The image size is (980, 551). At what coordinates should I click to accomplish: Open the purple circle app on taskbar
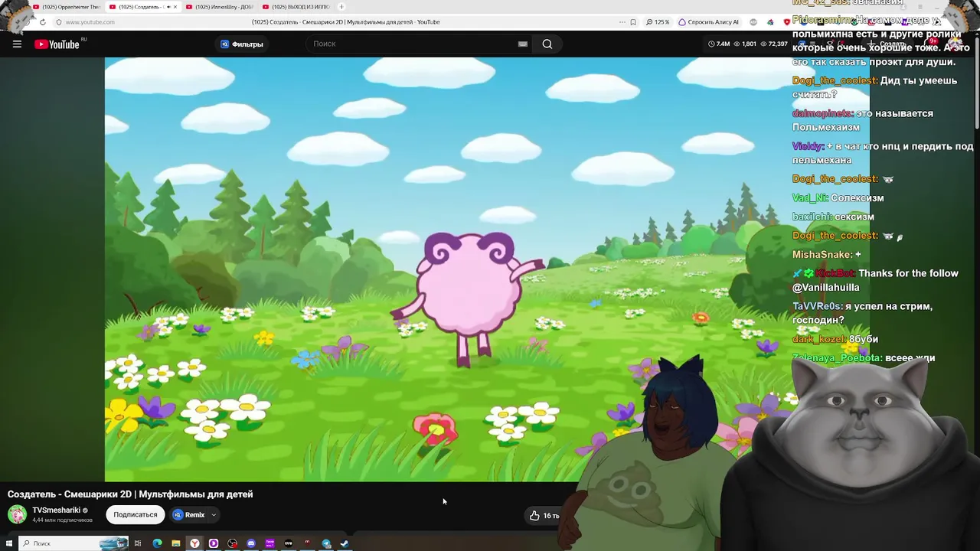click(214, 543)
